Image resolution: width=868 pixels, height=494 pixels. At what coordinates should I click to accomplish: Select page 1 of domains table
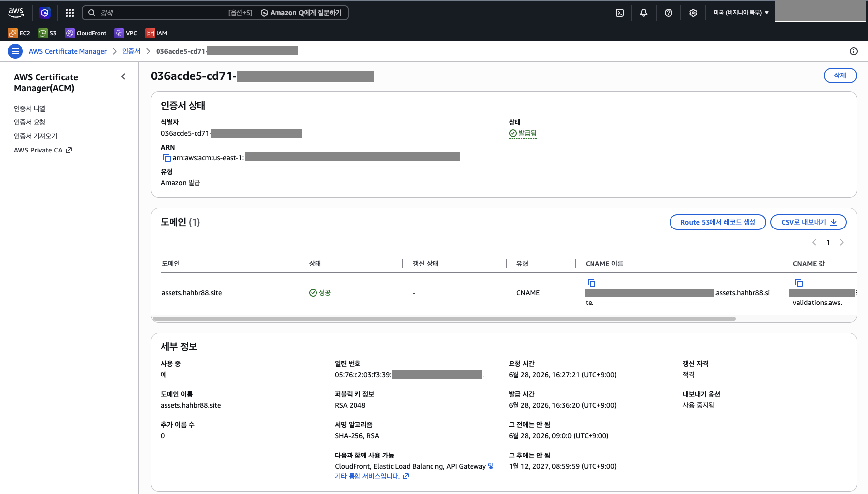828,242
